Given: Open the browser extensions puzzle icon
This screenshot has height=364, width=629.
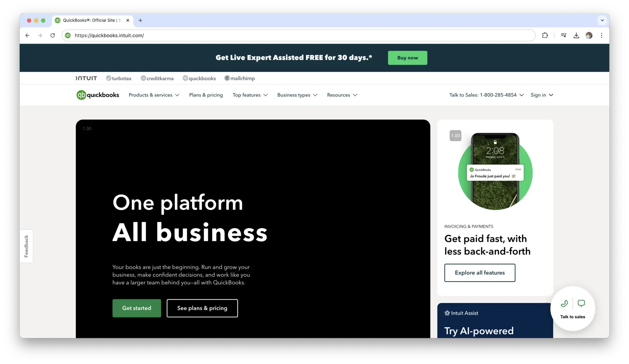Looking at the screenshot, I should [545, 35].
